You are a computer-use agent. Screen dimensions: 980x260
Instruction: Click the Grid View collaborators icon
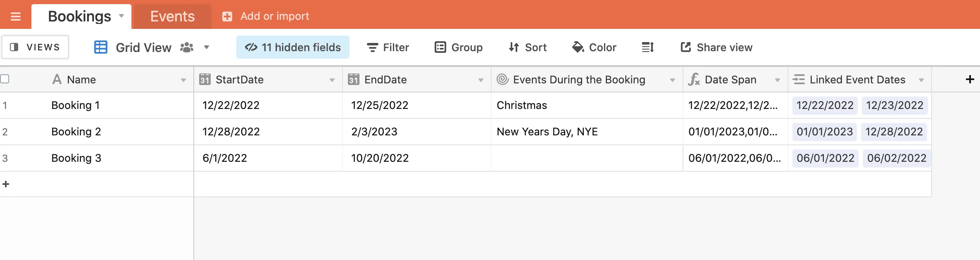187,47
